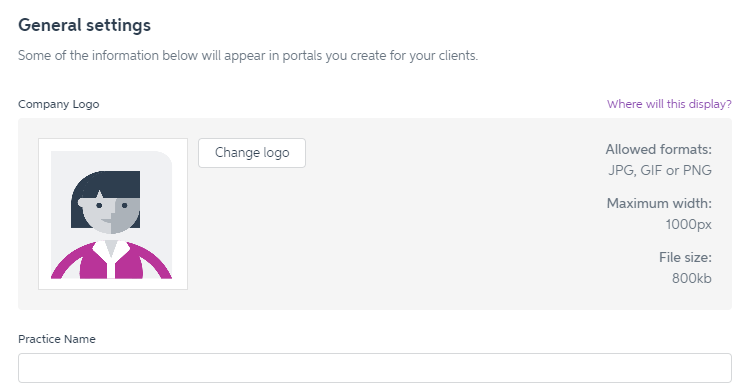Click the 'JPG, GIF or PNG' text
This screenshot has height=392, width=741.
tap(660, 170)
